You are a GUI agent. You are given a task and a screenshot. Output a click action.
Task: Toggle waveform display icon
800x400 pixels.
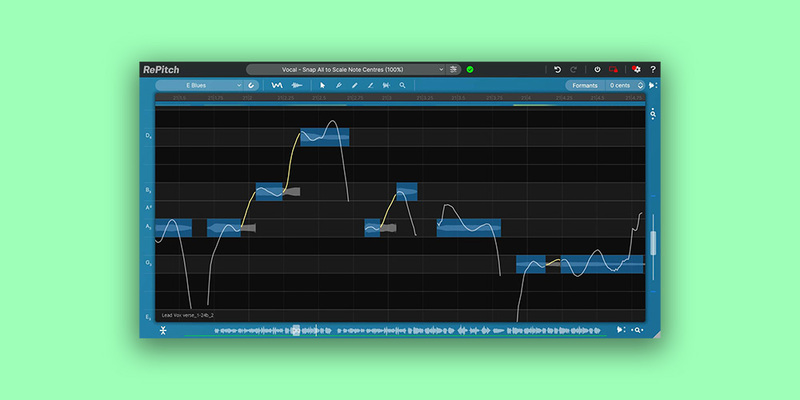296,85
